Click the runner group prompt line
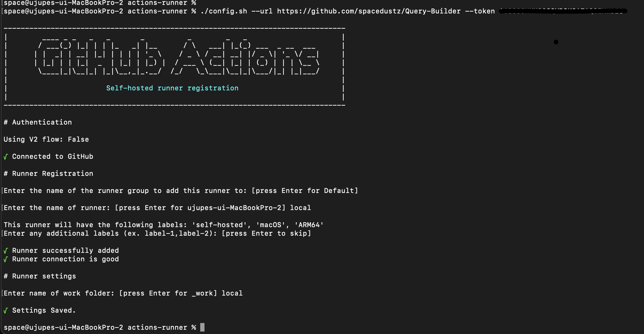This screenshot has height=334, width=644. click(x=180, y=191)
